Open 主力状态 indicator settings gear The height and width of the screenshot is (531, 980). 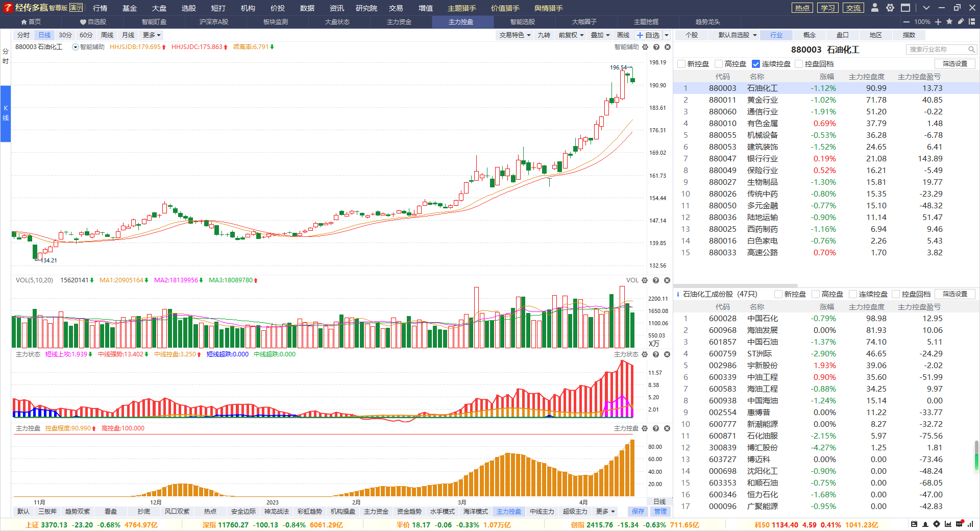coord(645,354)
